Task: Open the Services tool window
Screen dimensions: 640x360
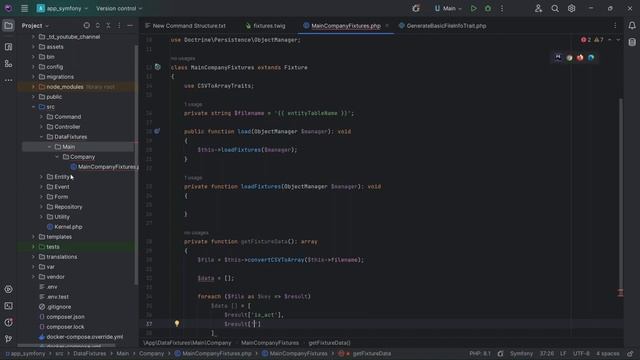Action: click(x=8, y=289)
